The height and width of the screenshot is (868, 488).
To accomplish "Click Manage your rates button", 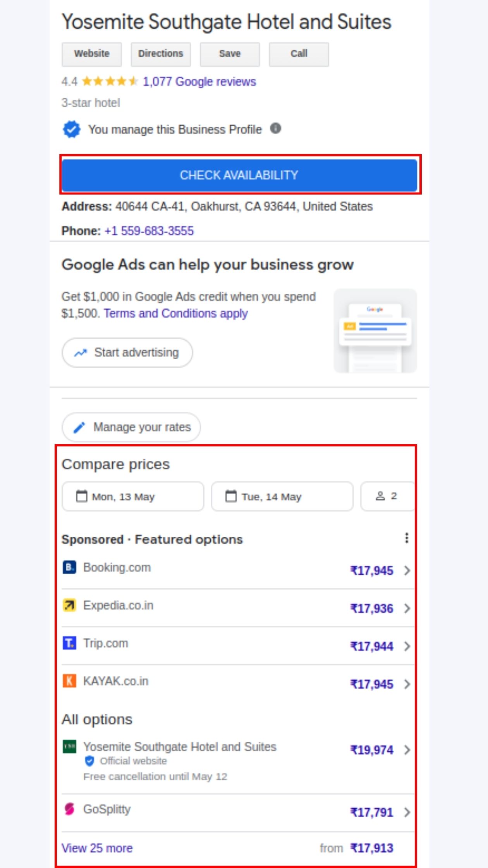I will 131,427.
